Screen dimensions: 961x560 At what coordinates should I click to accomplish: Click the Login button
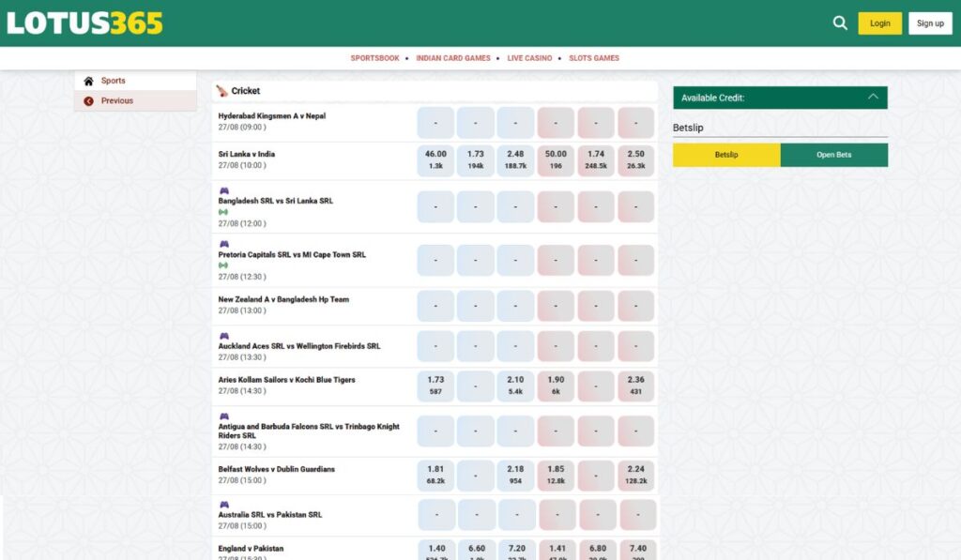pyautogui.click(x=879, y=23)
